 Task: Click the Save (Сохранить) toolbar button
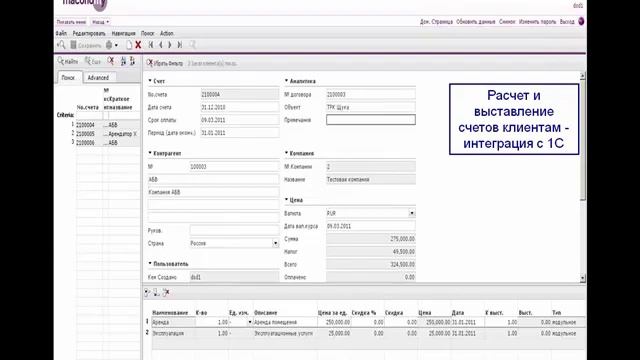coord(85,45)
